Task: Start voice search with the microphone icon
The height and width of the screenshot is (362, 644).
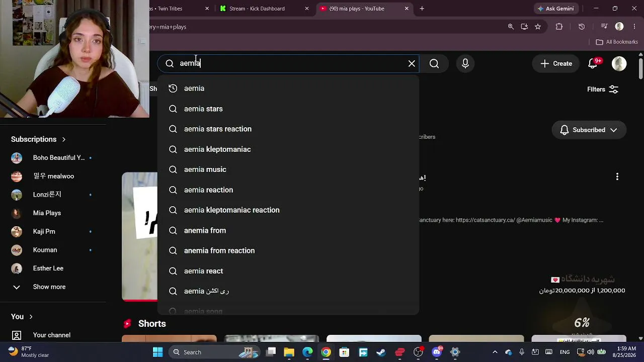Action: click(465, 63)
